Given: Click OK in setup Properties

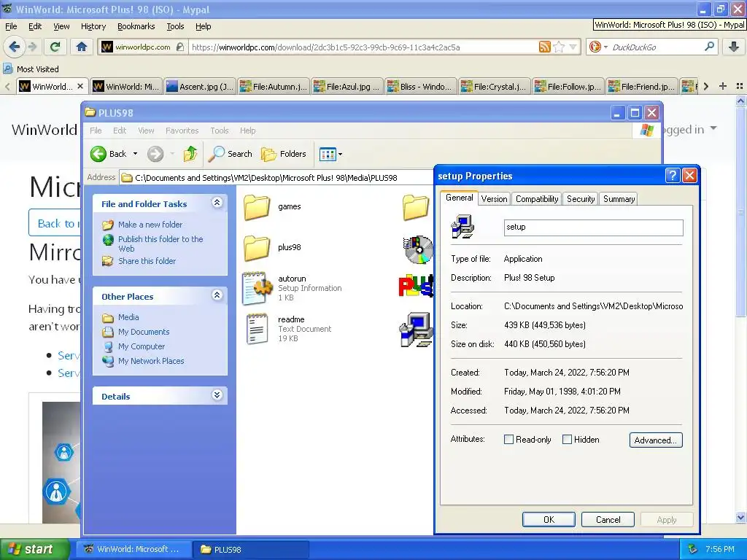Looking at the screenshot, I should [x=549, y=519].
